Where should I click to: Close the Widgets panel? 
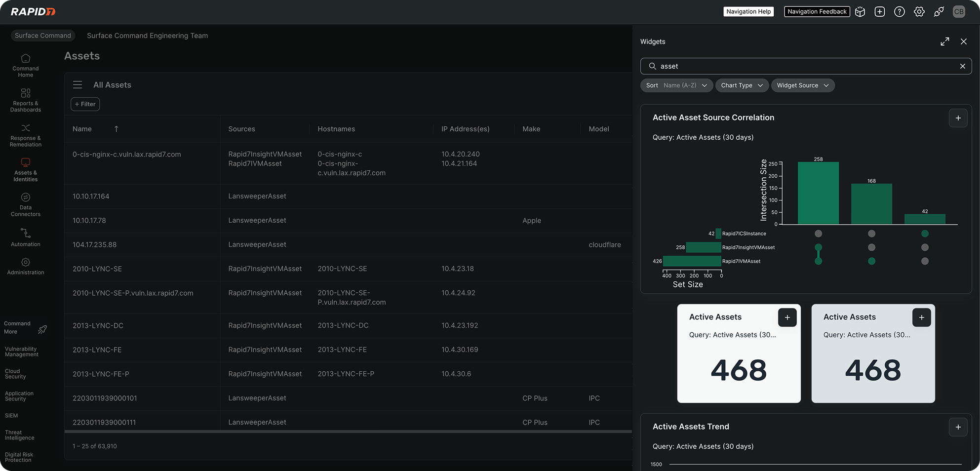(964, 41)
